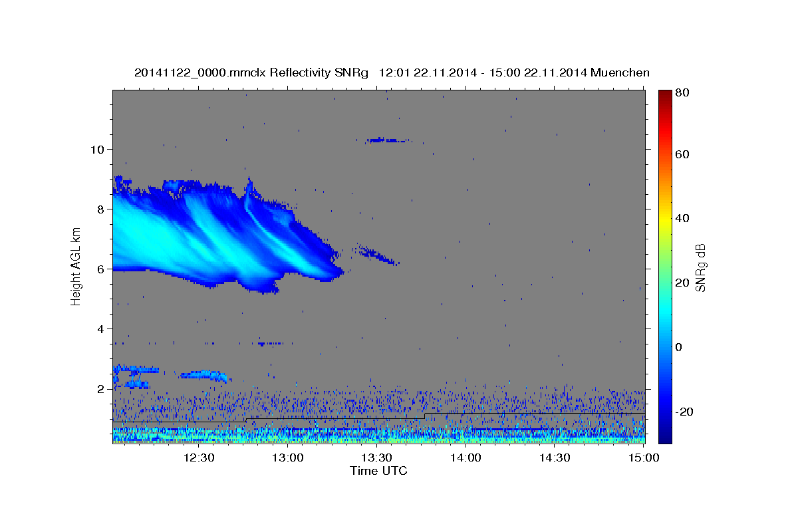Viewport: 798px width, 532px height.
Task: Click the 12:30 time tick label
Action: [x=199, y=458]
